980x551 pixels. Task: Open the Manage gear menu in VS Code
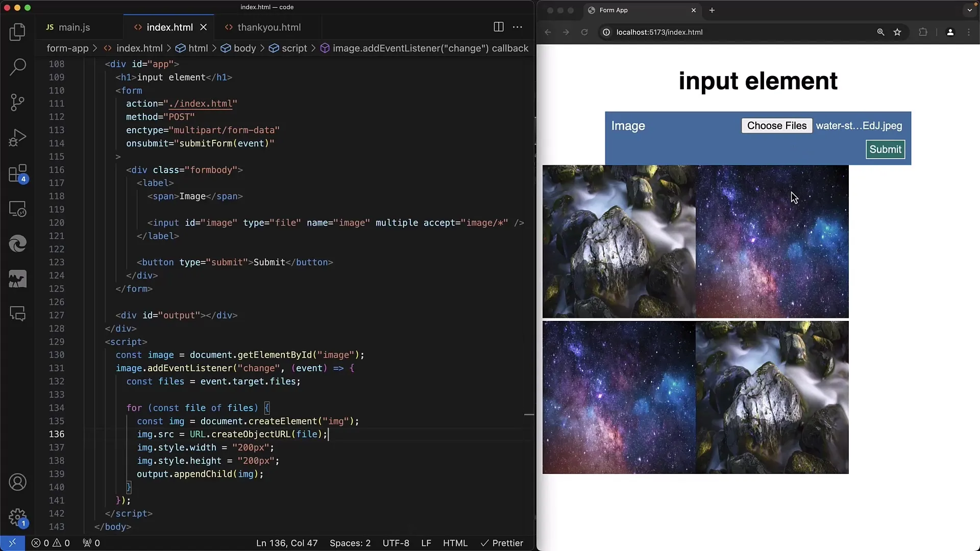click(x=17, y=517)
